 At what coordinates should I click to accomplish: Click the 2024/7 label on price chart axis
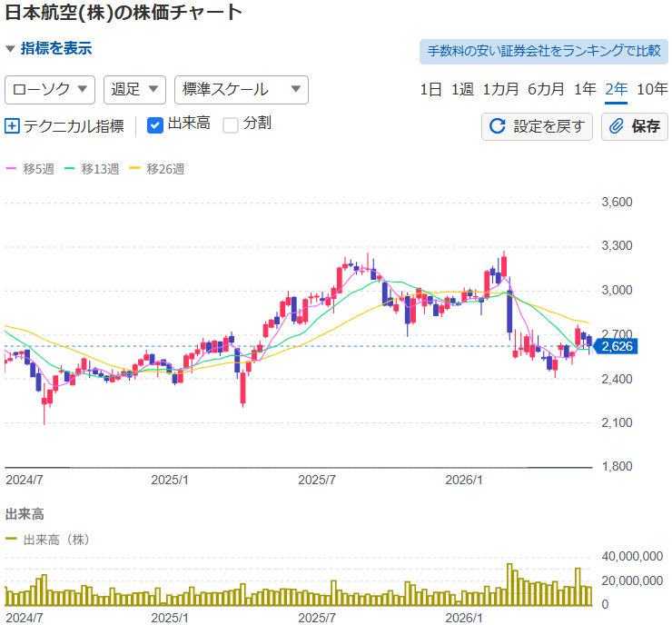25,481
